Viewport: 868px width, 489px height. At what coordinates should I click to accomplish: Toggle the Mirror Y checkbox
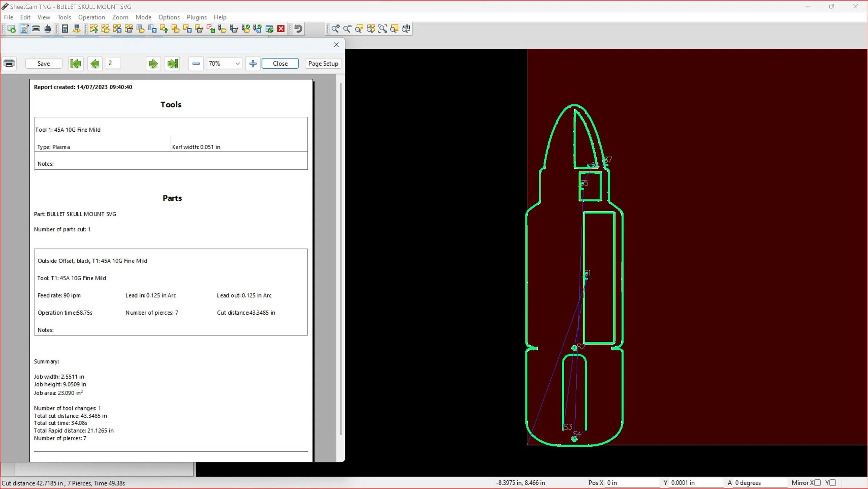tap(833, 483)
